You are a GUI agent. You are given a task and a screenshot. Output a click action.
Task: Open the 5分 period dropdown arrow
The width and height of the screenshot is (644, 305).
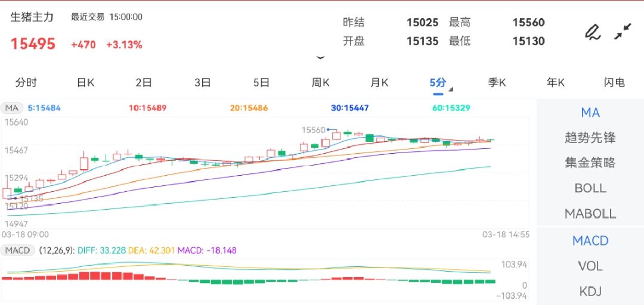click(451, 89)
